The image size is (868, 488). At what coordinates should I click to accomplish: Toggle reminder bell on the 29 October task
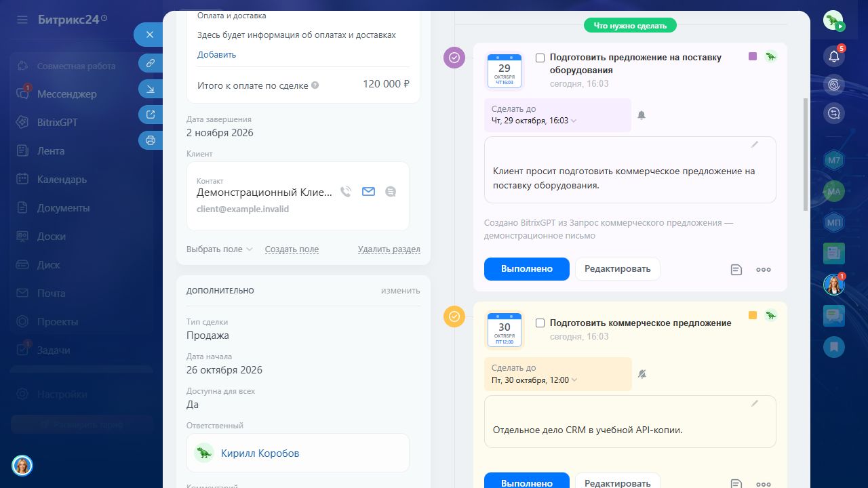[x=642, y=115]
